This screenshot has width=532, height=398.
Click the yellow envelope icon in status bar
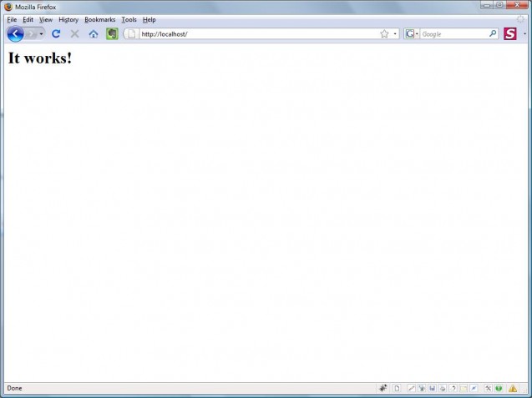(464, 388)
